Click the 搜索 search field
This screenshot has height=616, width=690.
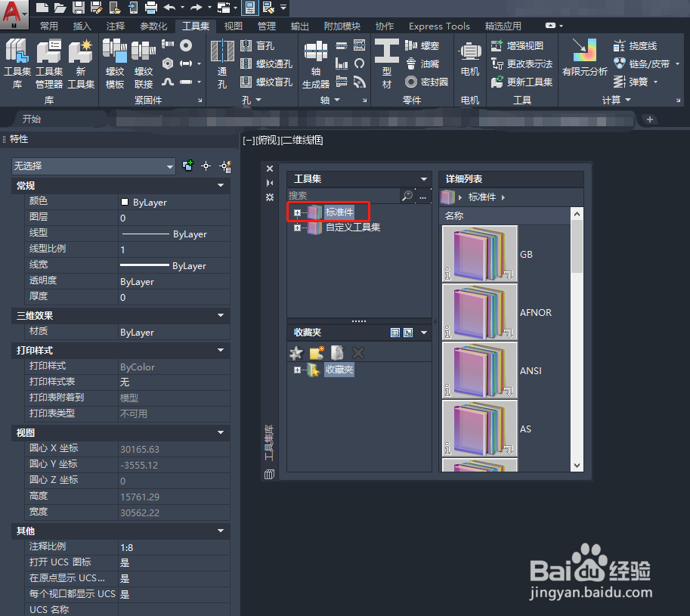[344, 195]
